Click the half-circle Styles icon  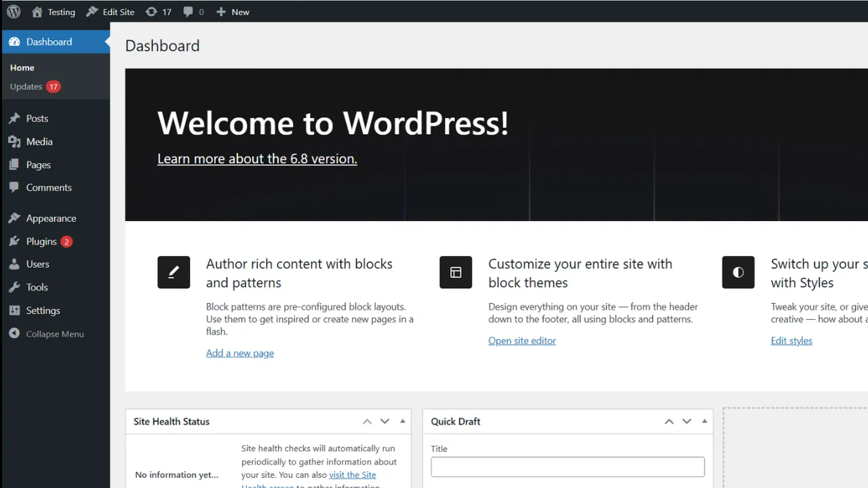(x=738, y=272)
